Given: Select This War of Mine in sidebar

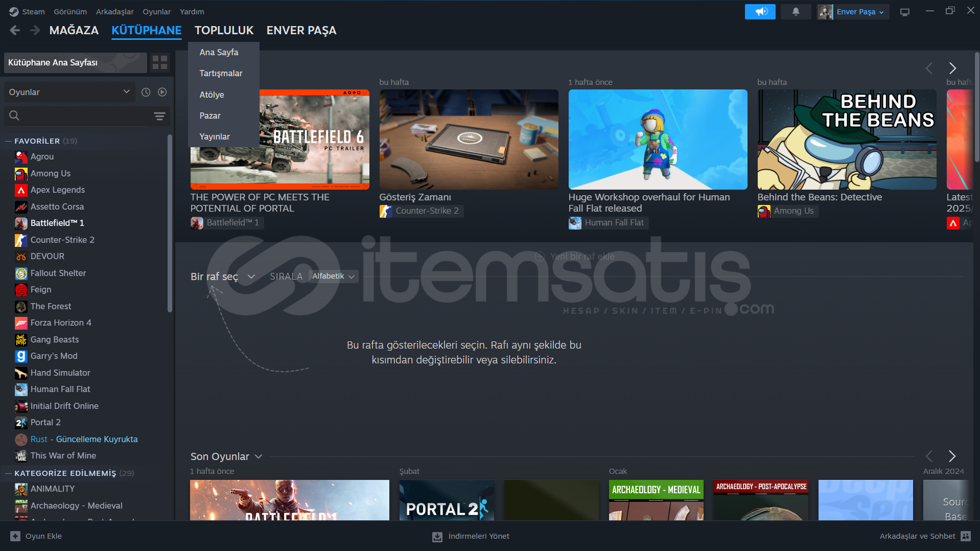Looking at the screenshot, I should 63,456.
